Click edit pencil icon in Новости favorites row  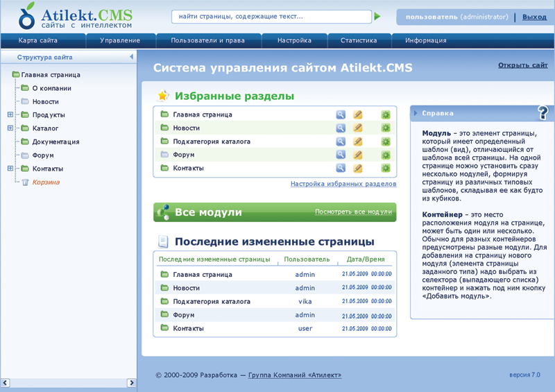pyautogui.click(x=358, y=128)
